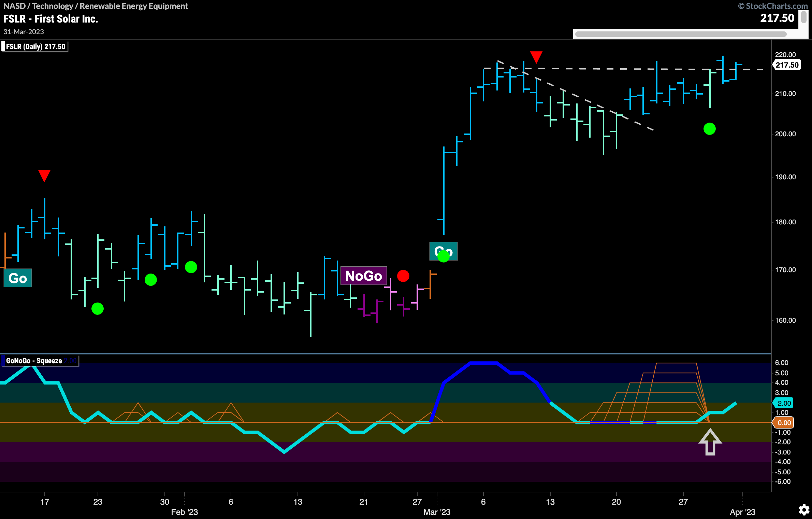Click the vertical scrollbar handle at top right

coord(804,17)
